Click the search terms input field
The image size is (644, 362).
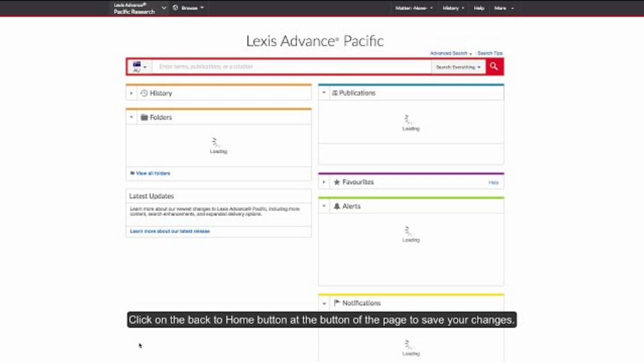pos(292,67)
